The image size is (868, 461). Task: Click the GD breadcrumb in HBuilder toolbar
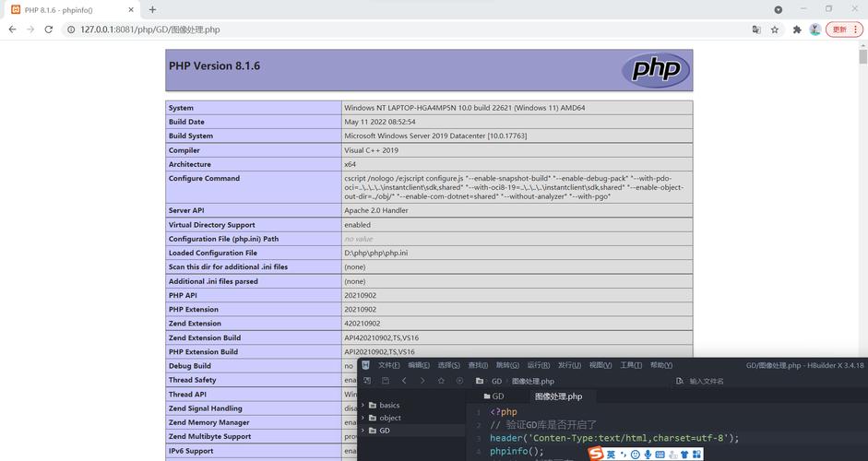(x=496, y=382)
